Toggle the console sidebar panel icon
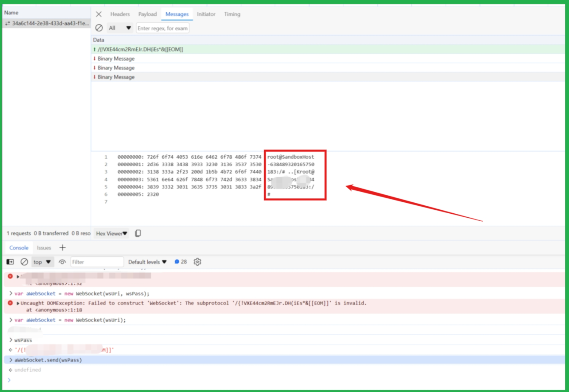Screen dimensions: 569x392 click(10, 261)
